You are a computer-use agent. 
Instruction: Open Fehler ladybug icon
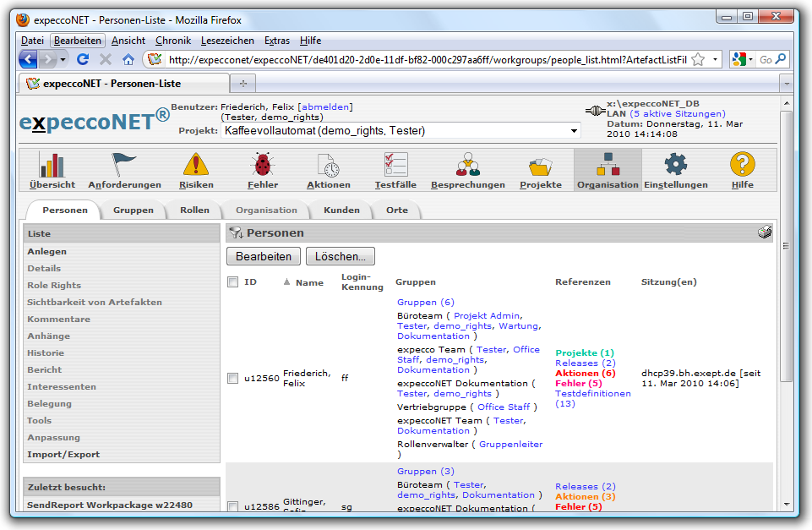262,165
